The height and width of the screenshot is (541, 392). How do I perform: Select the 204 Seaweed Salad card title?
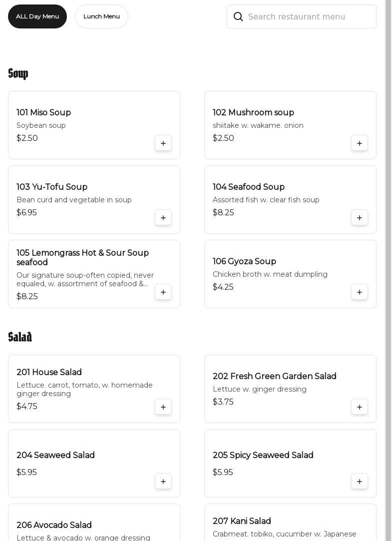point(55,455)
